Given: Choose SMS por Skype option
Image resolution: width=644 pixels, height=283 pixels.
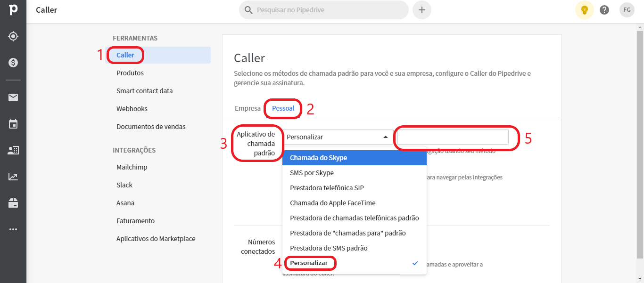Looking at the screenshot, I should (x=355, y=173).
